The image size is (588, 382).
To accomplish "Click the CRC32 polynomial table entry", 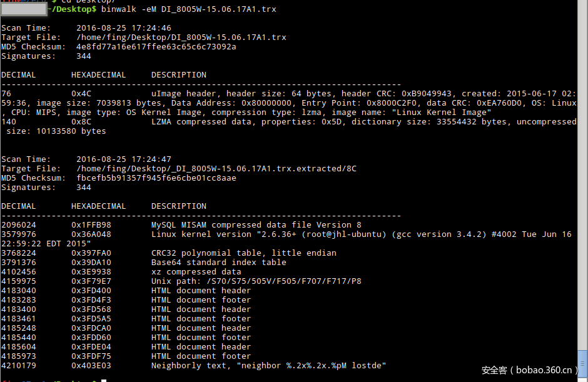I will click(243, 253).
